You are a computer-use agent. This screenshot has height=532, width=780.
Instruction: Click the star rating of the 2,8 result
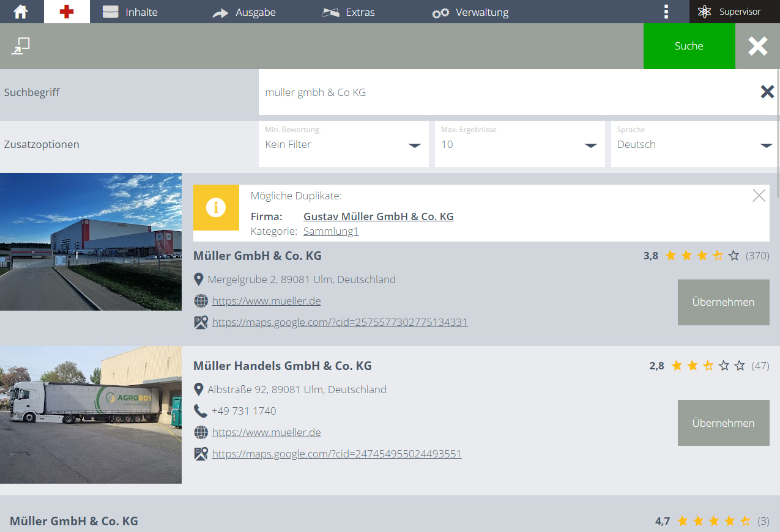[708, 366]
